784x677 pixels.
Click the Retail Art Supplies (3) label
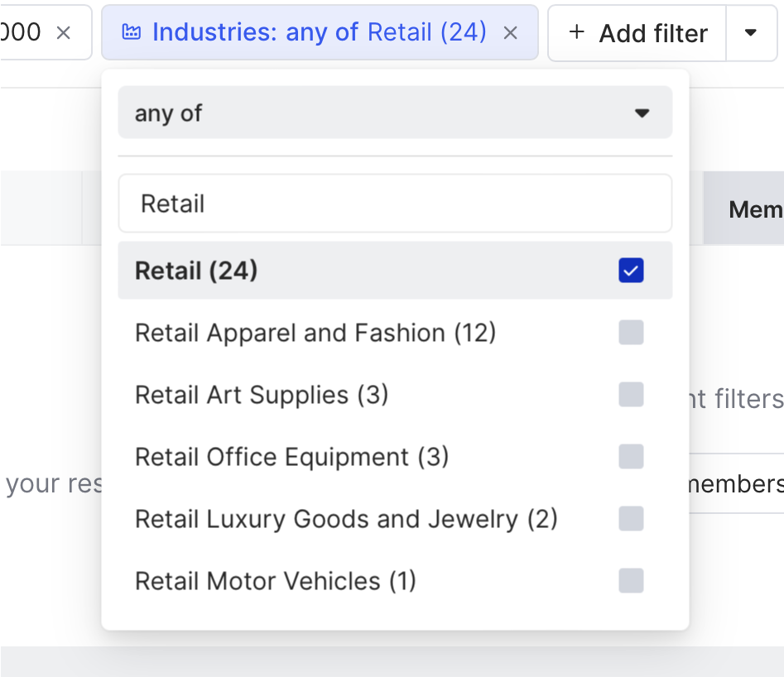pyautogui.click(x=261, y=395)
